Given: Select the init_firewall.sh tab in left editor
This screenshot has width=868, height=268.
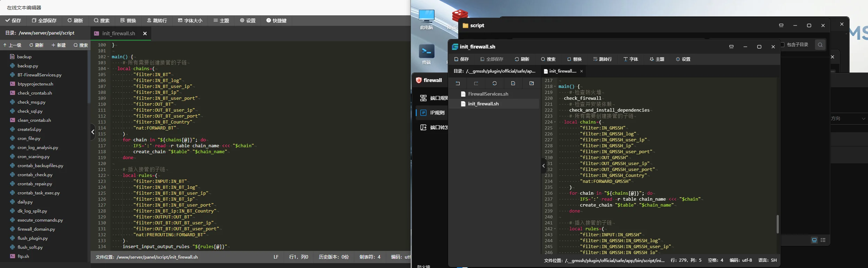Looking at the screenshot, I should coord(118,33).
